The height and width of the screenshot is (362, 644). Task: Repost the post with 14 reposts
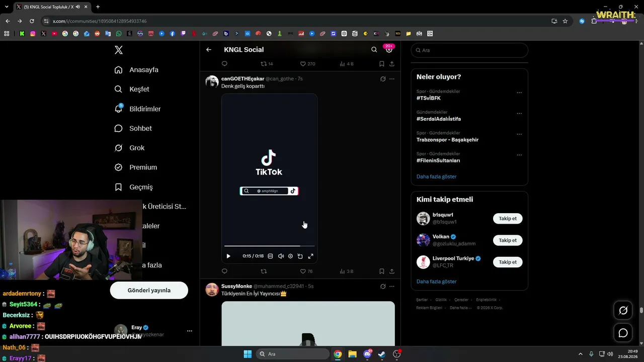[267, 64]
